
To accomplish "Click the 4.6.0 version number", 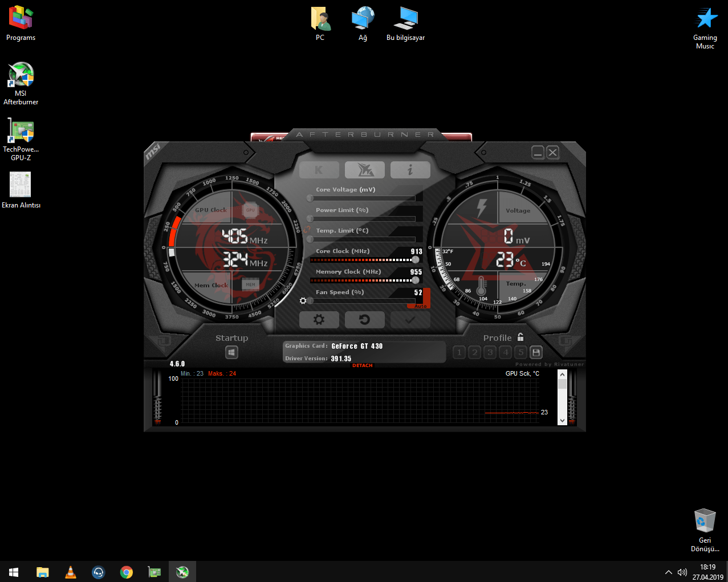I will point(177,364).
